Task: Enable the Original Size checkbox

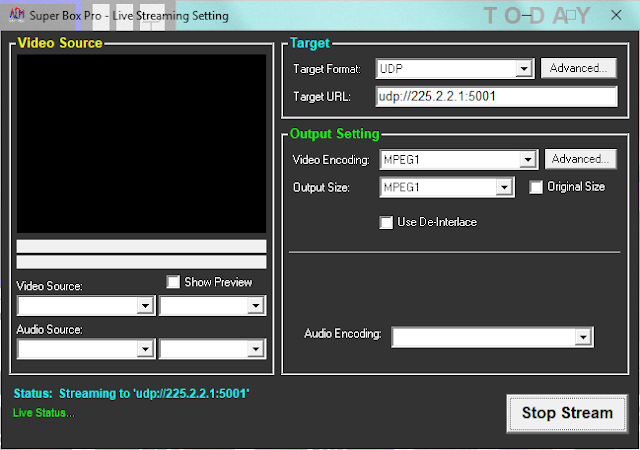Action: click(x=536, y=187)
